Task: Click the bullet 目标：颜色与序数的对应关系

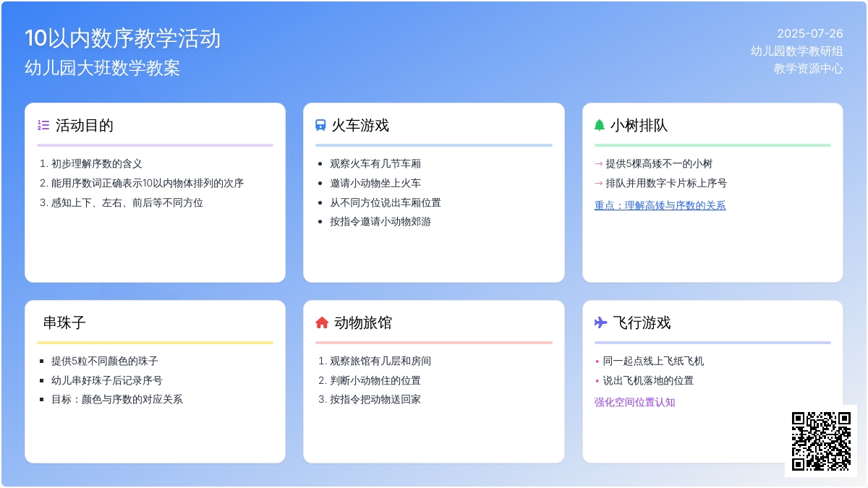Action: tap(117, 399)
